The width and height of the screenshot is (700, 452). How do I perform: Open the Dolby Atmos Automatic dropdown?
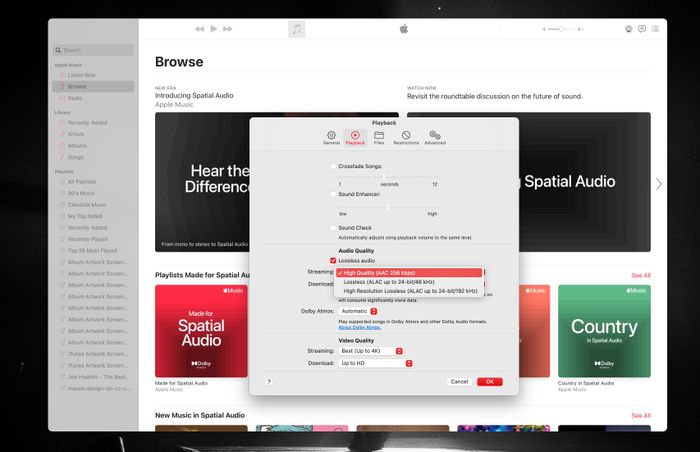(x=358, y=311)
